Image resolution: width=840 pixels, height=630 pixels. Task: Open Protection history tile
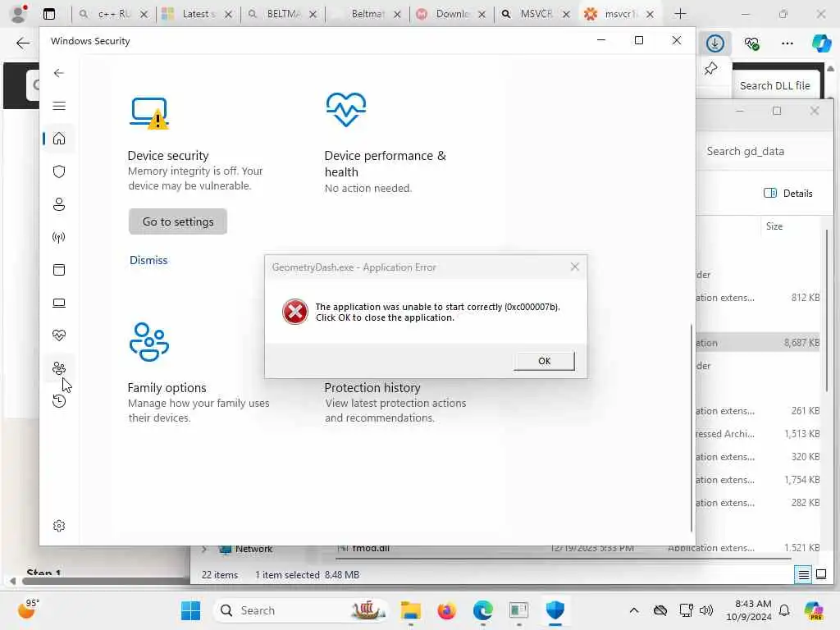[395, 402]
